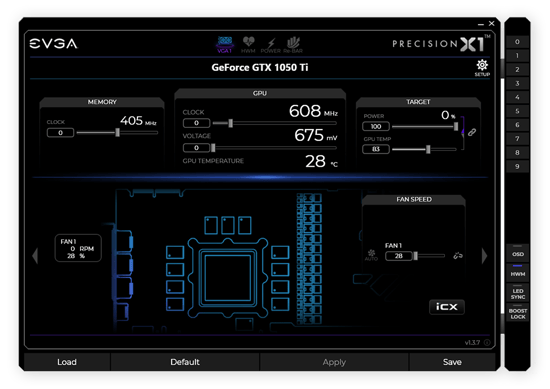Open LED SYNC

coord(517,294)
